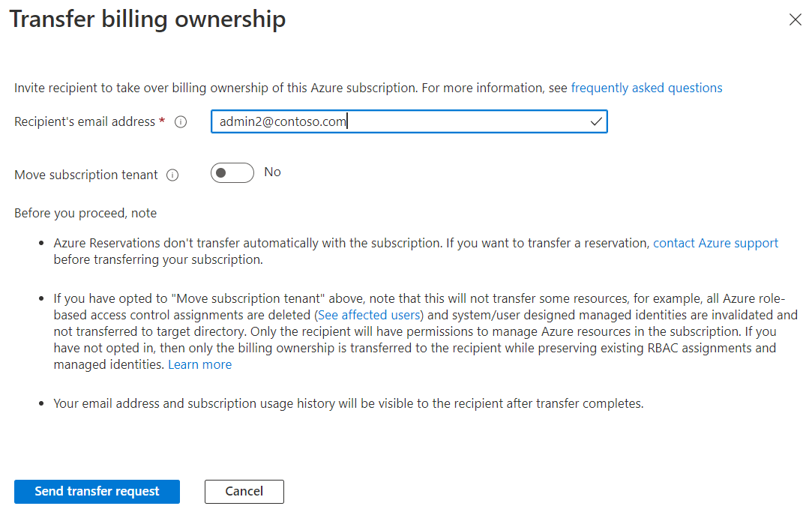Click the No label beside the toggle
The image size is (812, 515).
click(272, 172)
